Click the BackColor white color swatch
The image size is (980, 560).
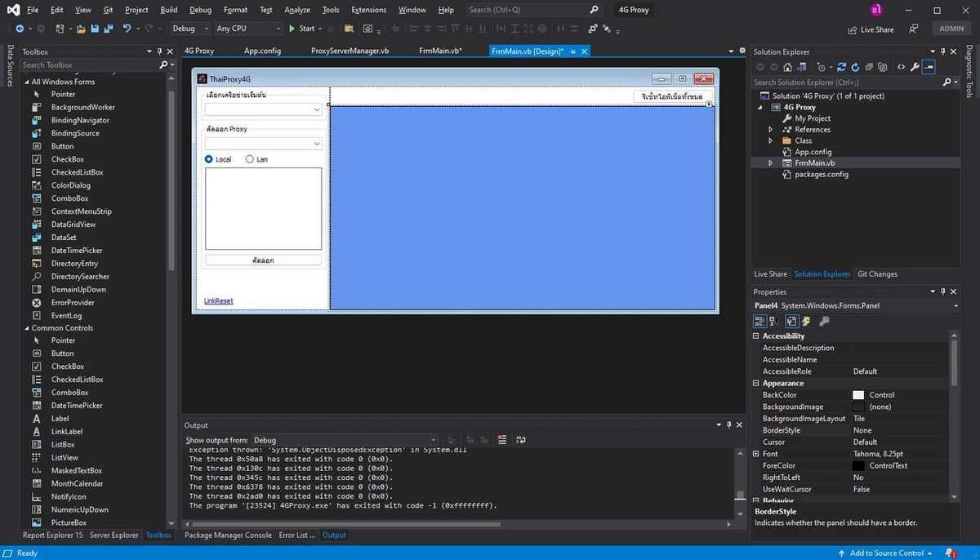coord(858,395)
